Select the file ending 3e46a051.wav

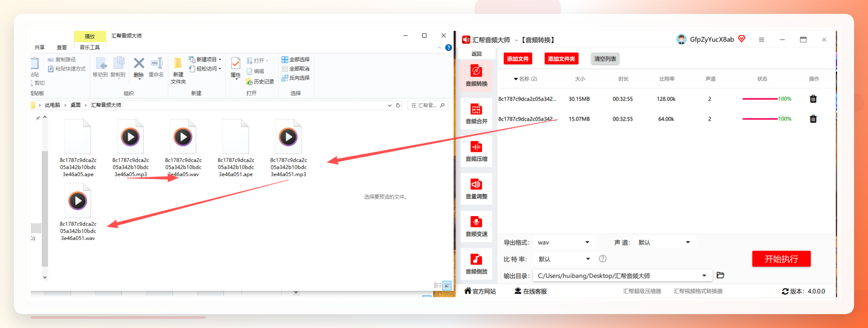(x=78, y=212)
